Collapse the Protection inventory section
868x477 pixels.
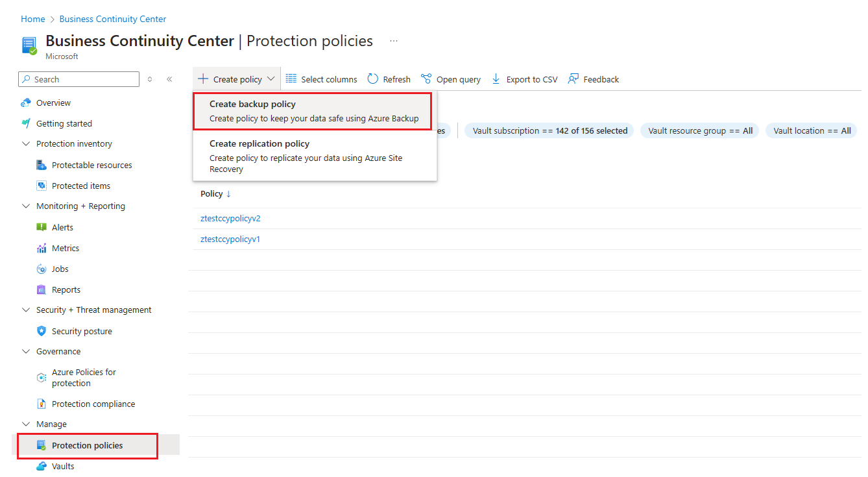[26, 144]
